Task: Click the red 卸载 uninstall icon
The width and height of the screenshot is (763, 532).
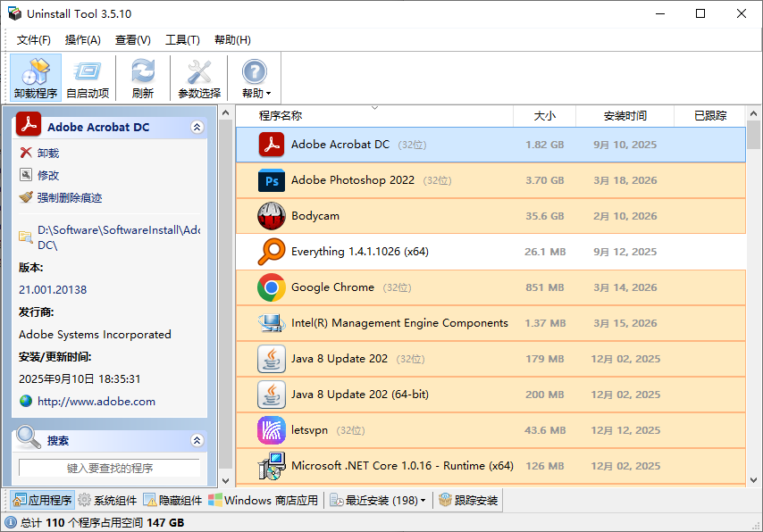Action: coord(28,152)
